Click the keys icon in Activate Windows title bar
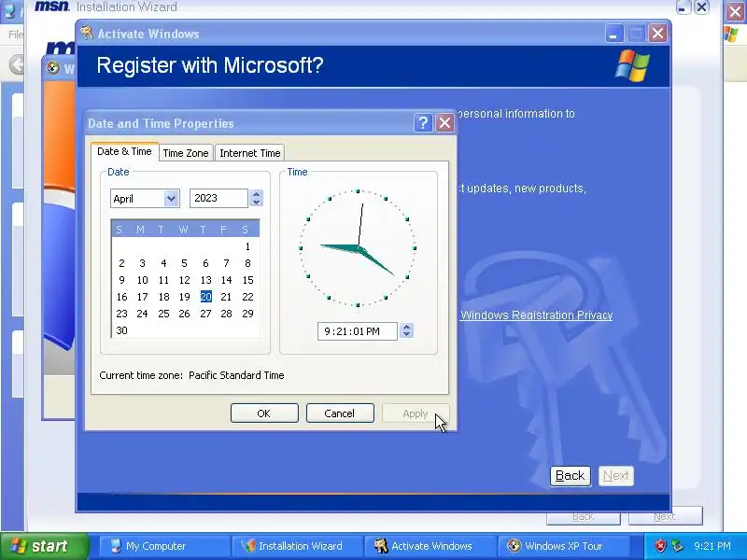Image resolution: width=747 pixels, height=560 pixels. click(87, 34)
